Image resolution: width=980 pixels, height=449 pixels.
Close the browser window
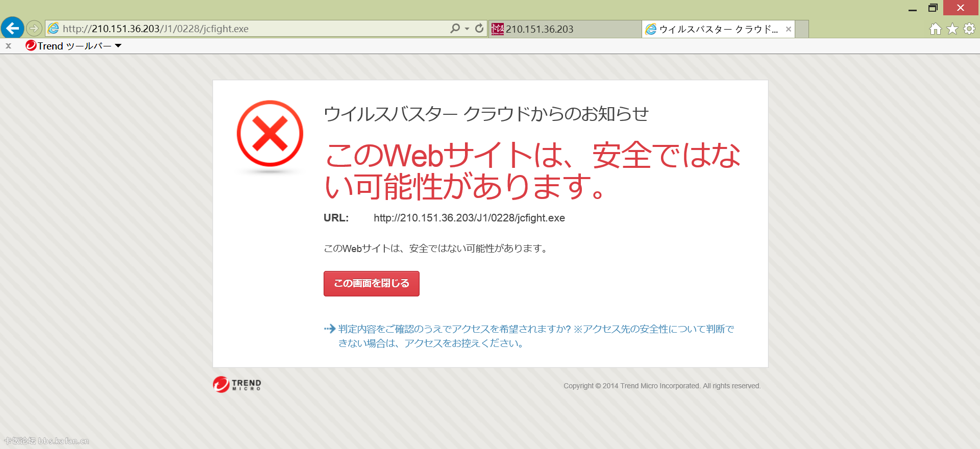(x=961, y=8)
